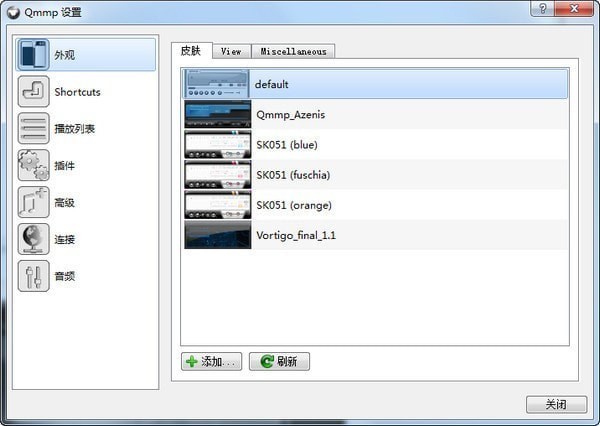Open the 外观 appearance section icon
The width and height of the screenshot is (600, 426).
(33, 55)
